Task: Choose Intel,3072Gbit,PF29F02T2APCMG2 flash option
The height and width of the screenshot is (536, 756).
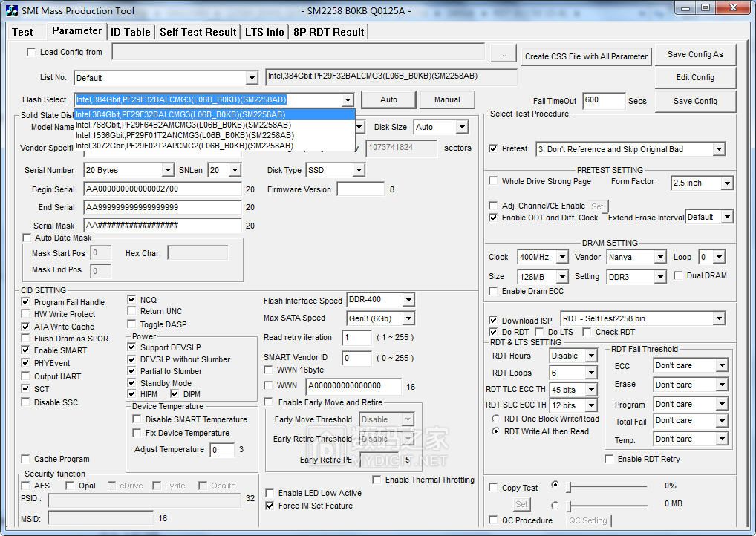Action: (215, 146)
